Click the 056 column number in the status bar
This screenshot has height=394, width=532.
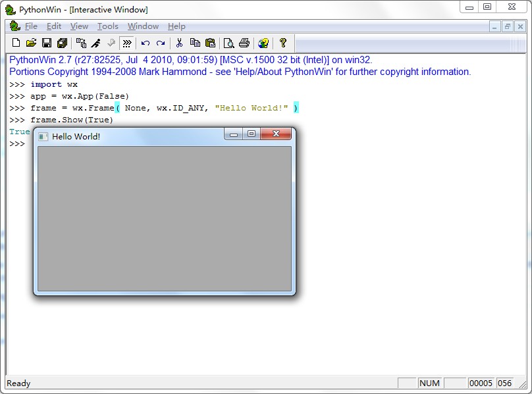[504, 383]
